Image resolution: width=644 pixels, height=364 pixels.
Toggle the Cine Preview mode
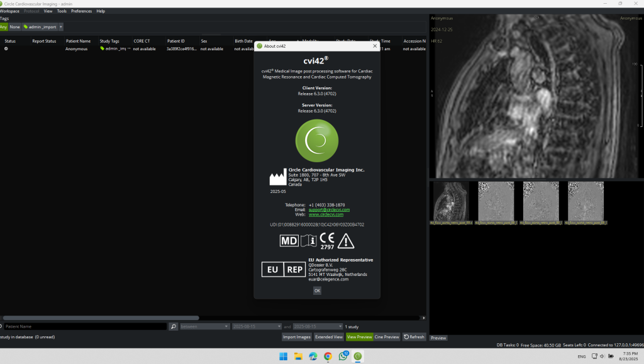point(387,337)
